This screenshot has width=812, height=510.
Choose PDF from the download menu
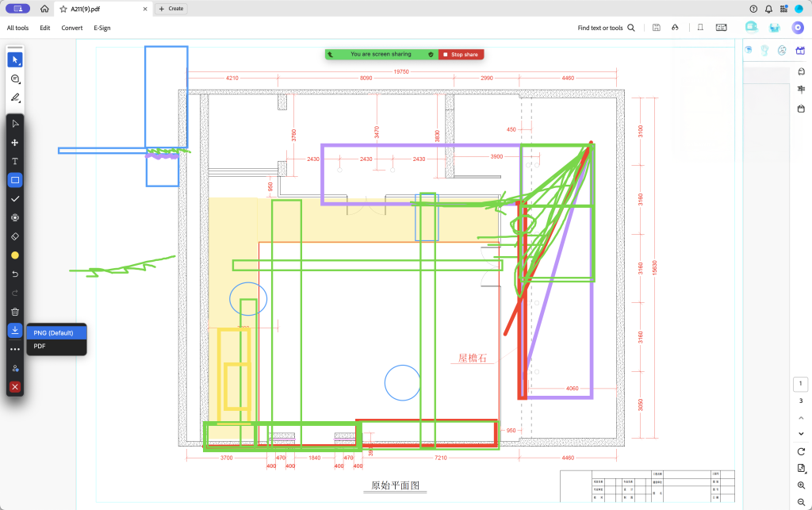40,347
